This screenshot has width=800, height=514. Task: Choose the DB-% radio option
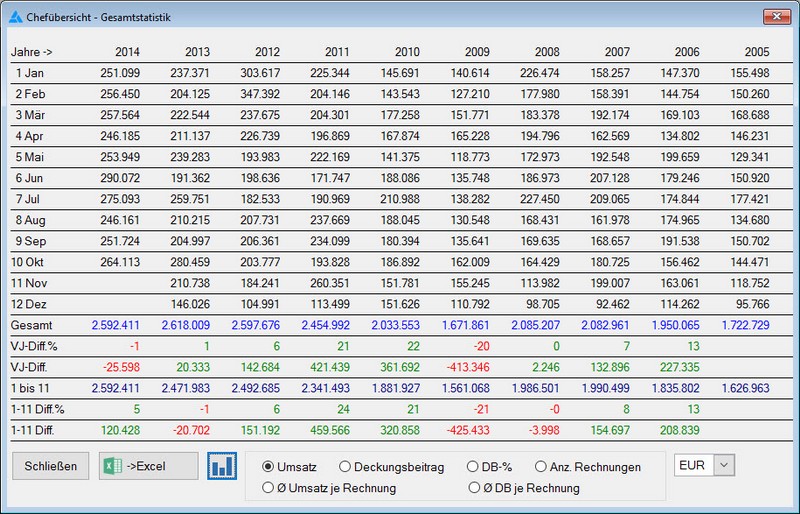pyautogui.click(x=474, y=467)
